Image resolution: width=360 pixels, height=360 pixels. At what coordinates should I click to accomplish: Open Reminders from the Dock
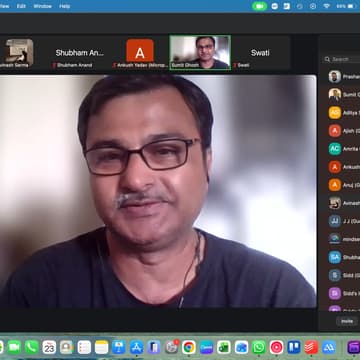(84, 347)
